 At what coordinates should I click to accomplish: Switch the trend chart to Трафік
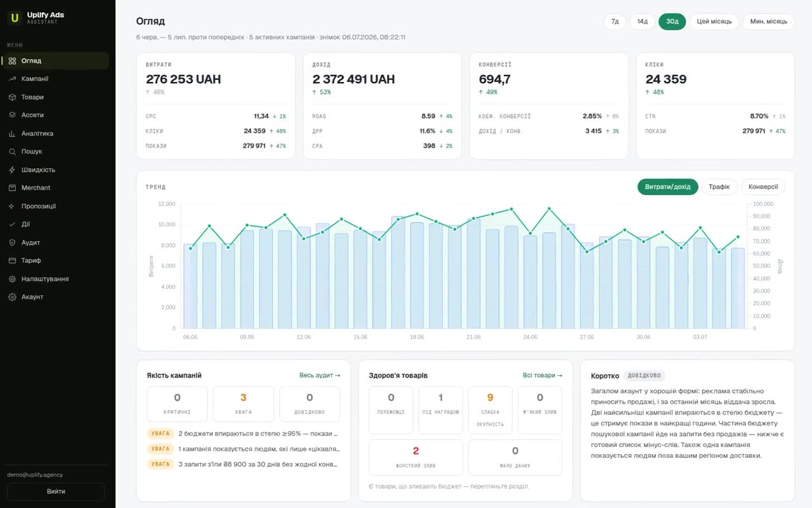coord(719,187)
